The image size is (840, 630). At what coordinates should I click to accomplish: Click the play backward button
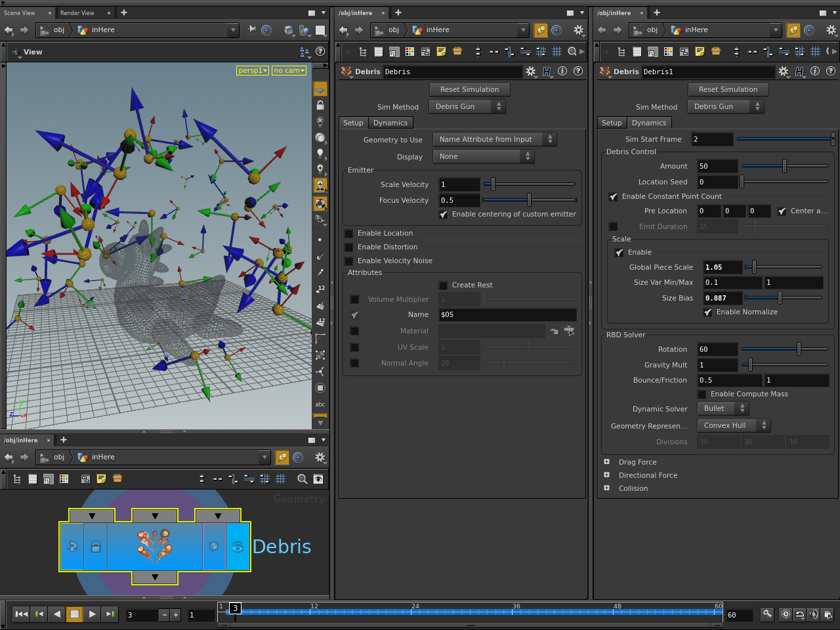coord(56,614)
